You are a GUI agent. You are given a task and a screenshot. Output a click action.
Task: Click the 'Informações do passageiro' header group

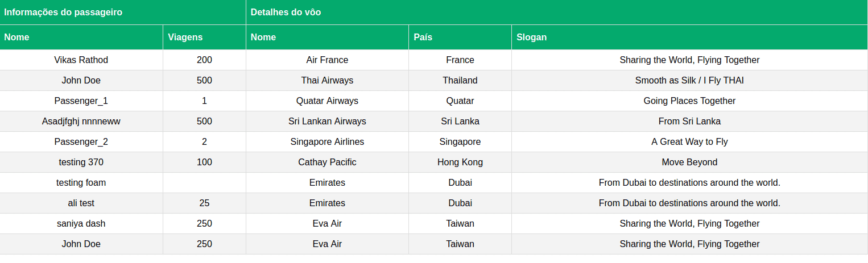coord(123,12)
